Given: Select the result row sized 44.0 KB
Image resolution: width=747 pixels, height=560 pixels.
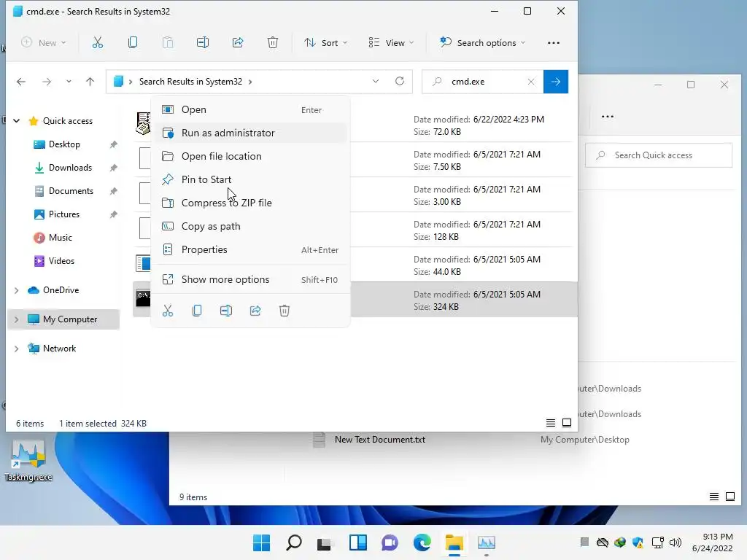Looking at the screenshot, I should pos(354,265).
